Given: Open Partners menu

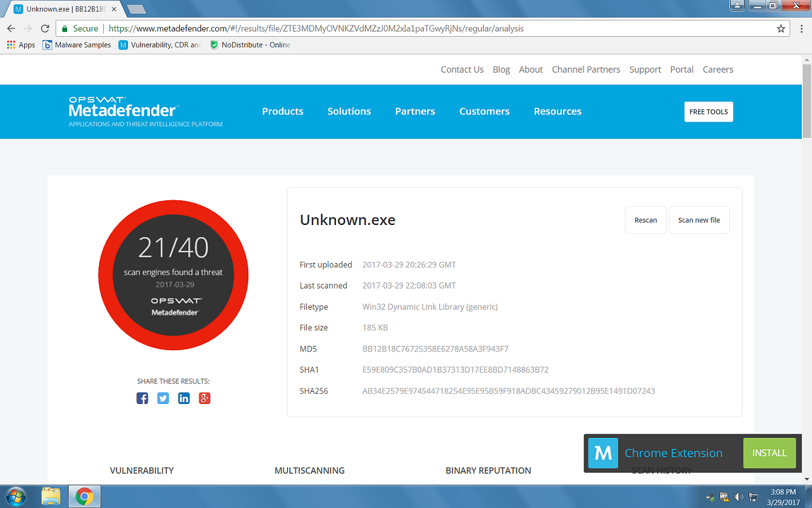Looking at the screenshot, I should point(415,111).
